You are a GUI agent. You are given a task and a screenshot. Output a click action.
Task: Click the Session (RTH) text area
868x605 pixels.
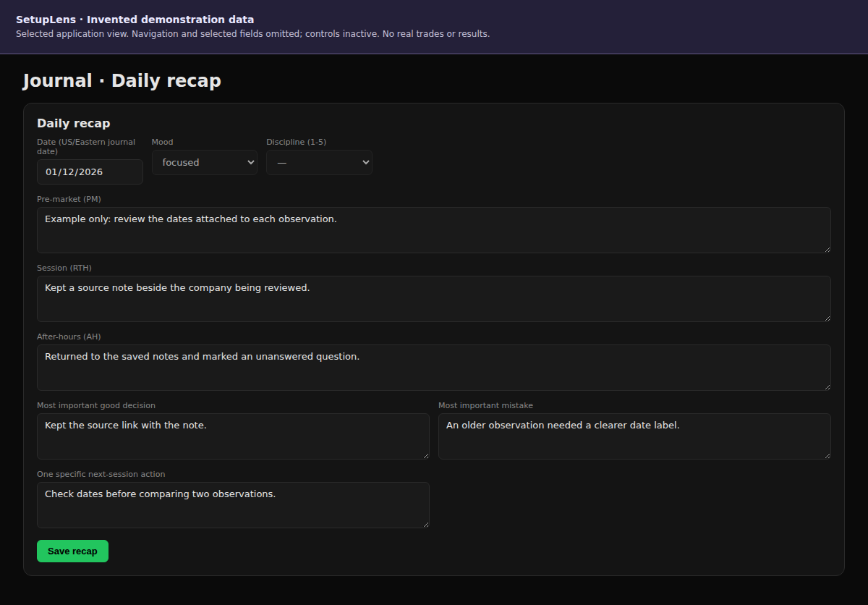pos(434,299)
